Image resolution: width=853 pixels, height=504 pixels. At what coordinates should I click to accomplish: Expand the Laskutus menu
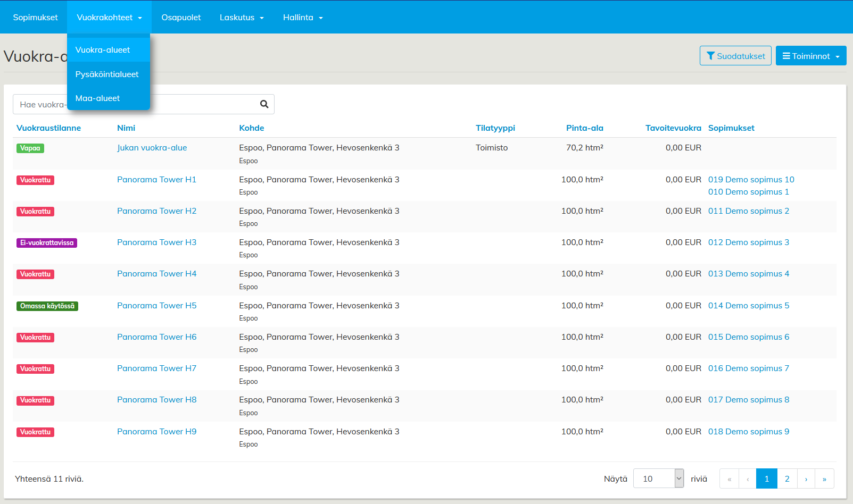242,18
